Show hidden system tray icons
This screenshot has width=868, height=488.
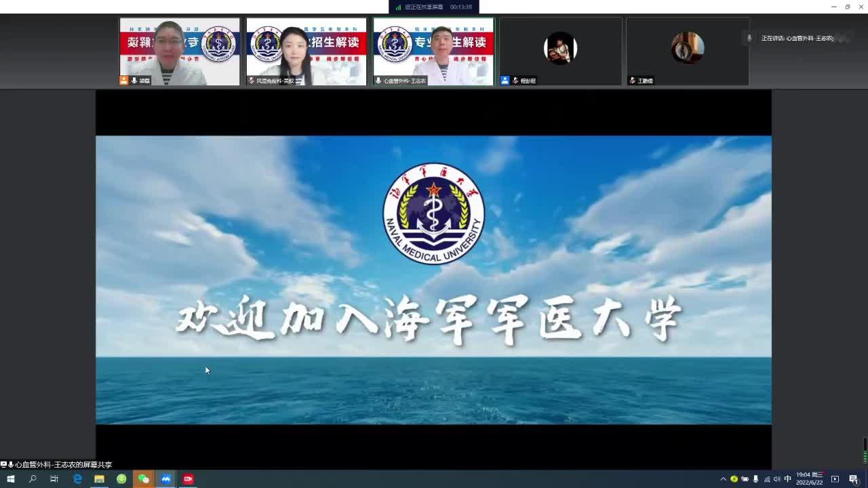pos(723,479)
